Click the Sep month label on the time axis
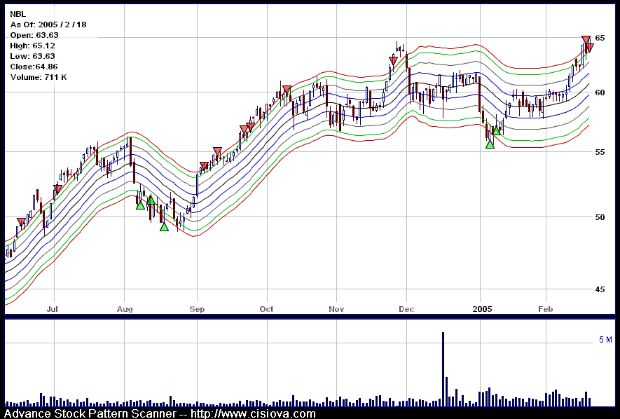The width and height of the screenshot is (620, 419). [x=197, y=309]
